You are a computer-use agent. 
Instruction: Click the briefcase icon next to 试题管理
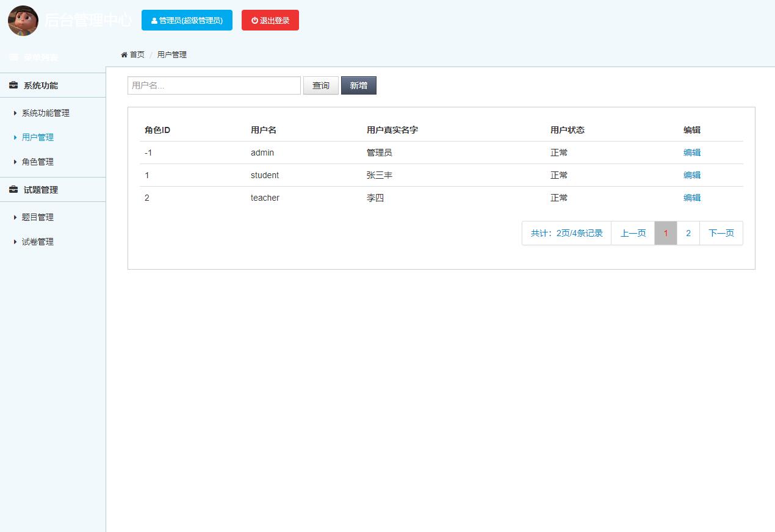click(12, 189)
